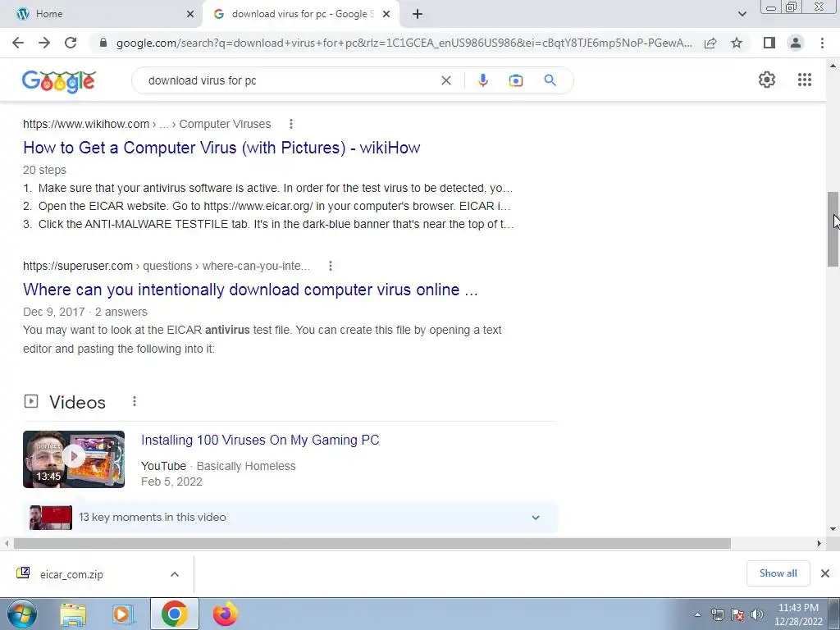Viewport: 840px width, 630px height.
Task: Click the superuser.com questions breadcrumb
Action: [167, 266]
